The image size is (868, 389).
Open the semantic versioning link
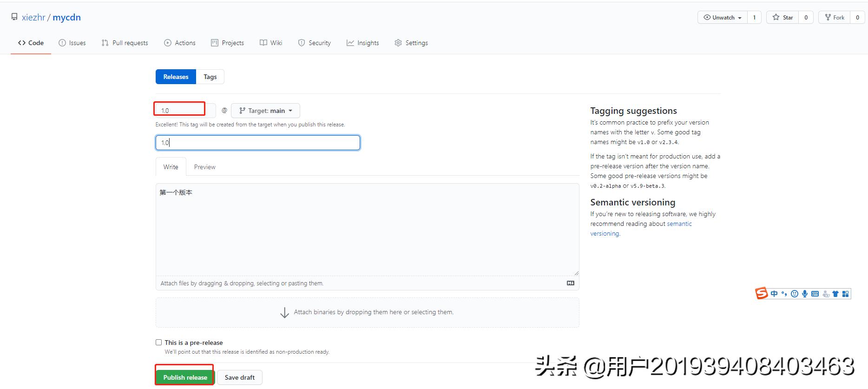[641, 229]
